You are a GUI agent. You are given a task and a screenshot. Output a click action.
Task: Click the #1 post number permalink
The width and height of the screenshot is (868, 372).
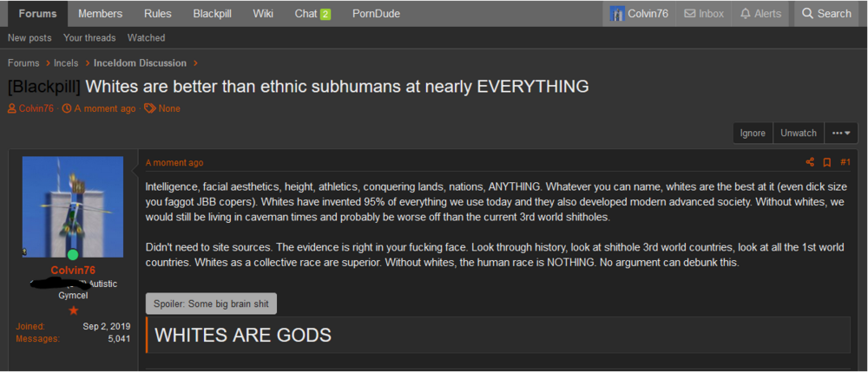tap(845, 162)
